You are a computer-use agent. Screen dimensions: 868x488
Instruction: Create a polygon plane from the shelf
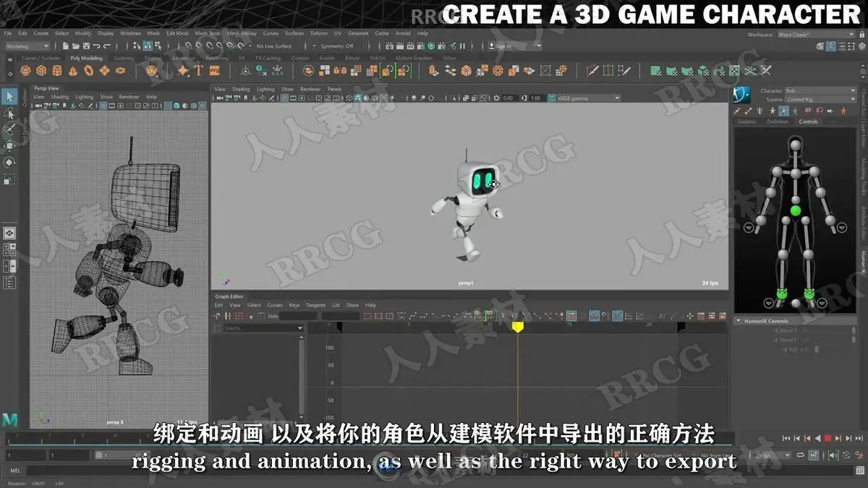click(x=105, y=71)
